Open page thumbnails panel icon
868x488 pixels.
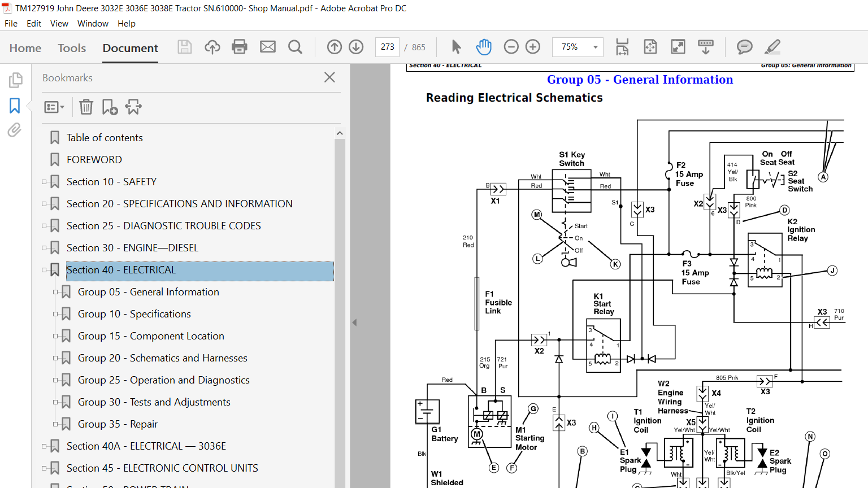coord(15,80)
